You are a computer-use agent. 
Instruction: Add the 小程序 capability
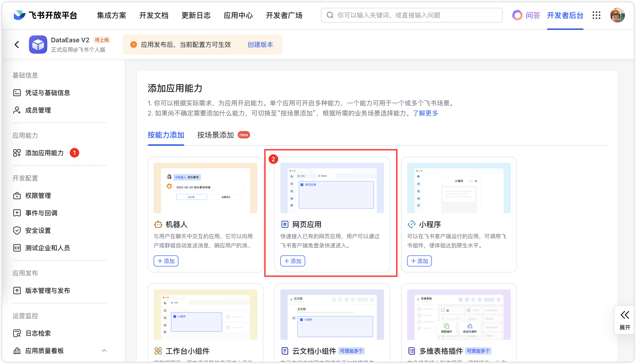pyautogui.click(x=419, y=261)
